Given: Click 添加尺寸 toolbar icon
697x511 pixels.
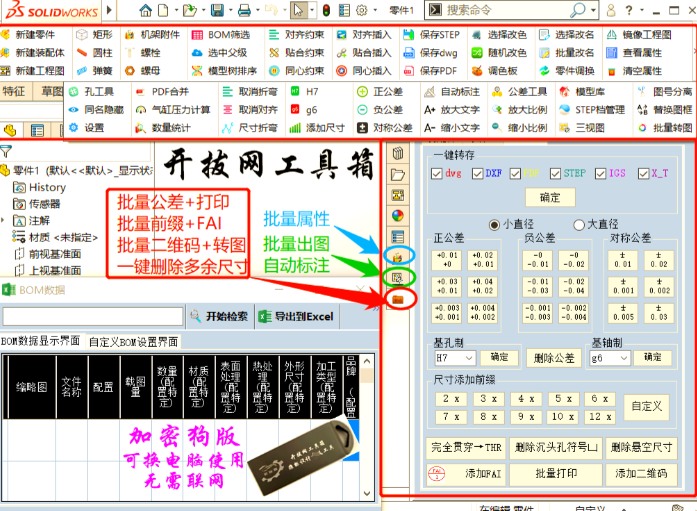Looking at the screenshot, I should 295,128.
